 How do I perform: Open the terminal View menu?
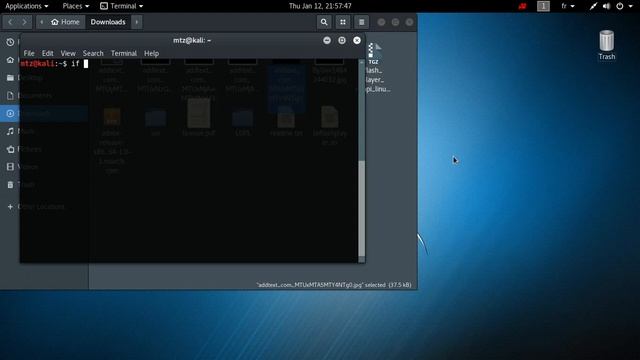tap(68, 53)
